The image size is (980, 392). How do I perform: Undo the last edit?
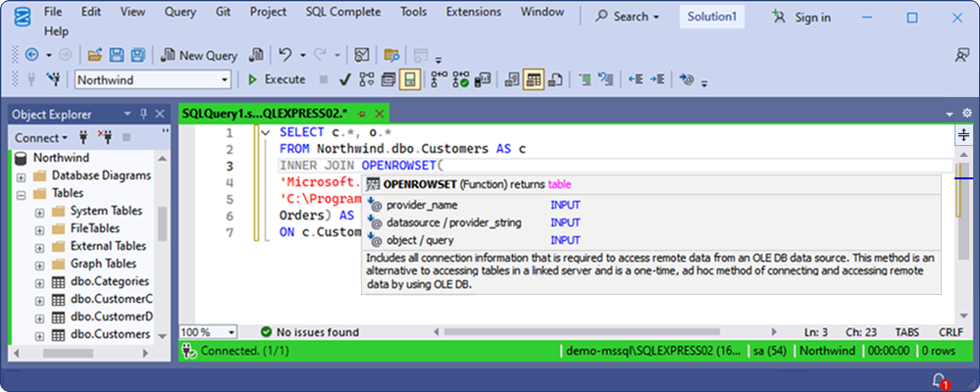285,55
